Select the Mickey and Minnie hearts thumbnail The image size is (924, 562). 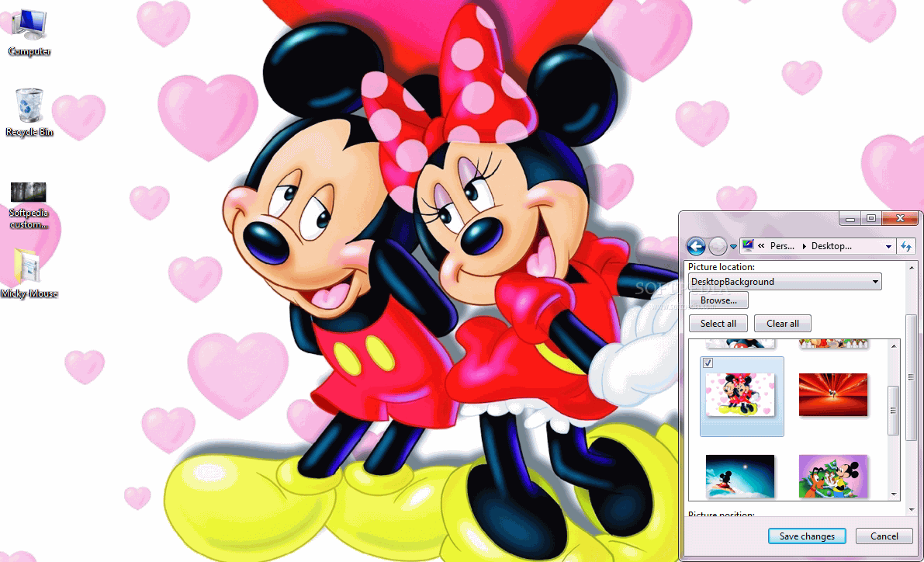[740, 394]
